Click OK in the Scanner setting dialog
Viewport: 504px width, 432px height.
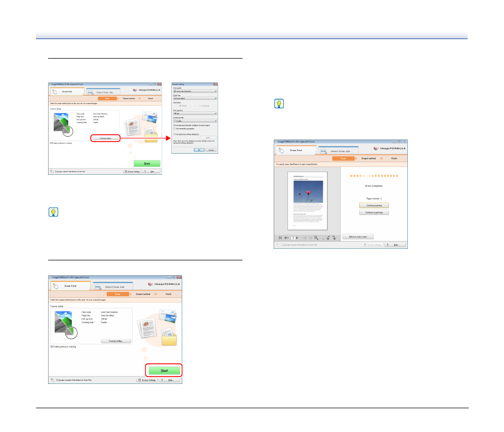199,150
